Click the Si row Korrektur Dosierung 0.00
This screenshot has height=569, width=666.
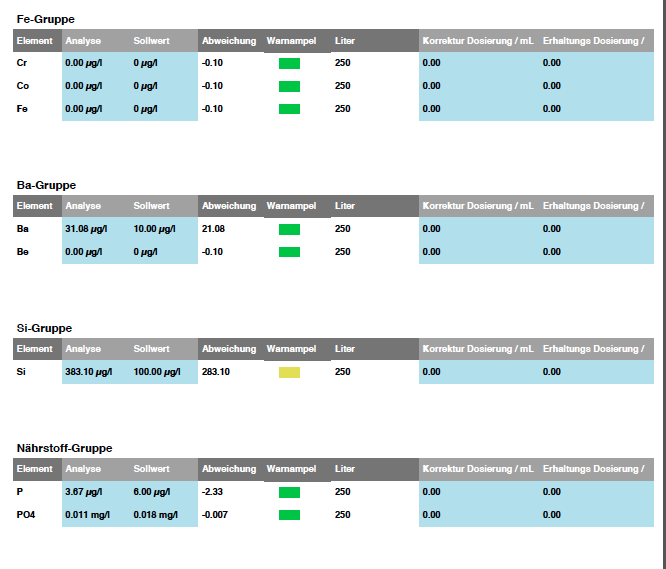(x=432, y=372)
